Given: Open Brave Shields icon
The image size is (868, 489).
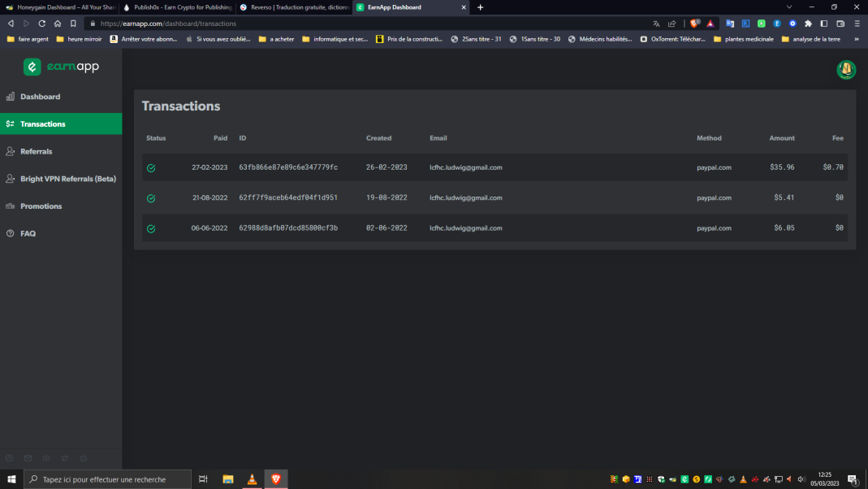Looking at the screenshot, I should point(694,24).
